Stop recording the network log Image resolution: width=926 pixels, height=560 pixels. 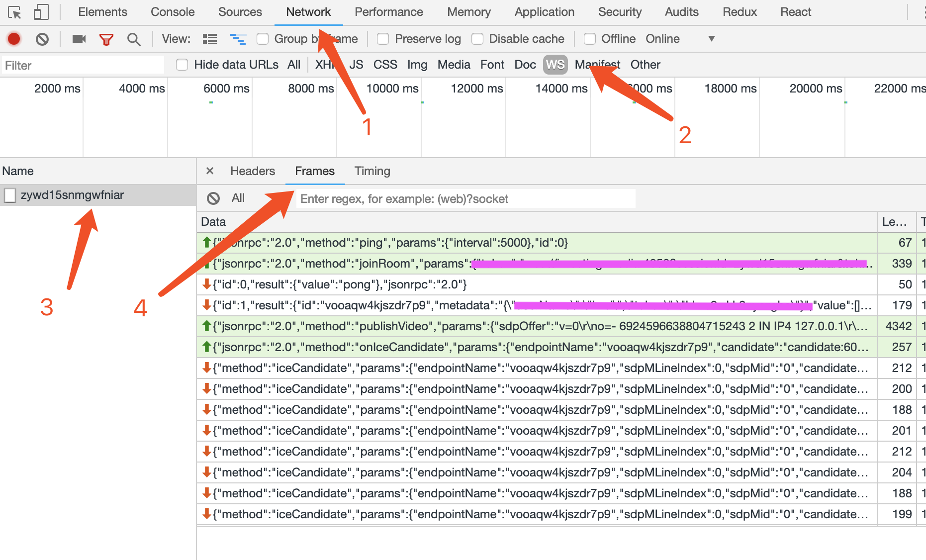14,39
